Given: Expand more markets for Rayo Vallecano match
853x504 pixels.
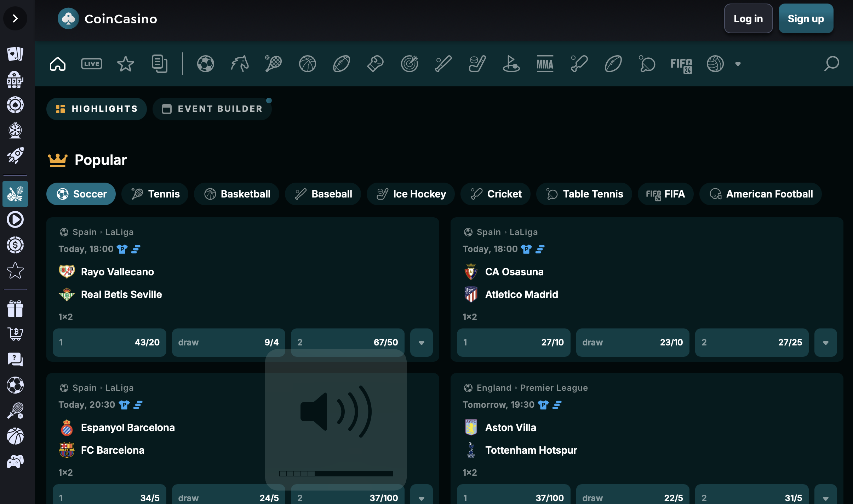Looking at the screenshot, I should tap(422, 343).
